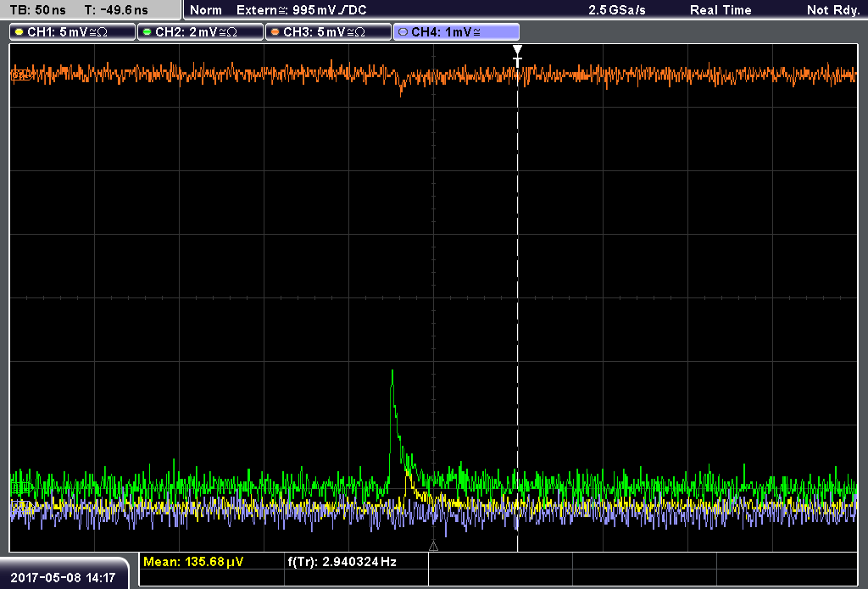Click the TB: 50 ns timebase readout

37,10
